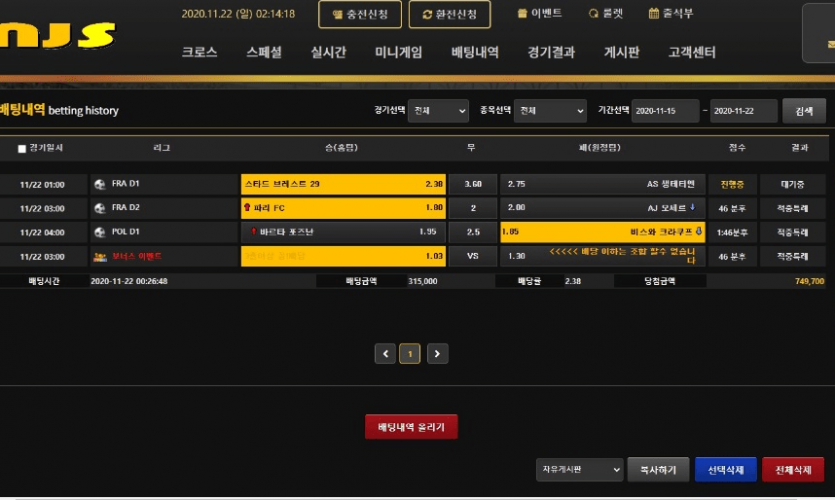The height and width of the screenshot is (500, 835).
Task: Click the previous page arrow
Action: (x=385, y=354)
